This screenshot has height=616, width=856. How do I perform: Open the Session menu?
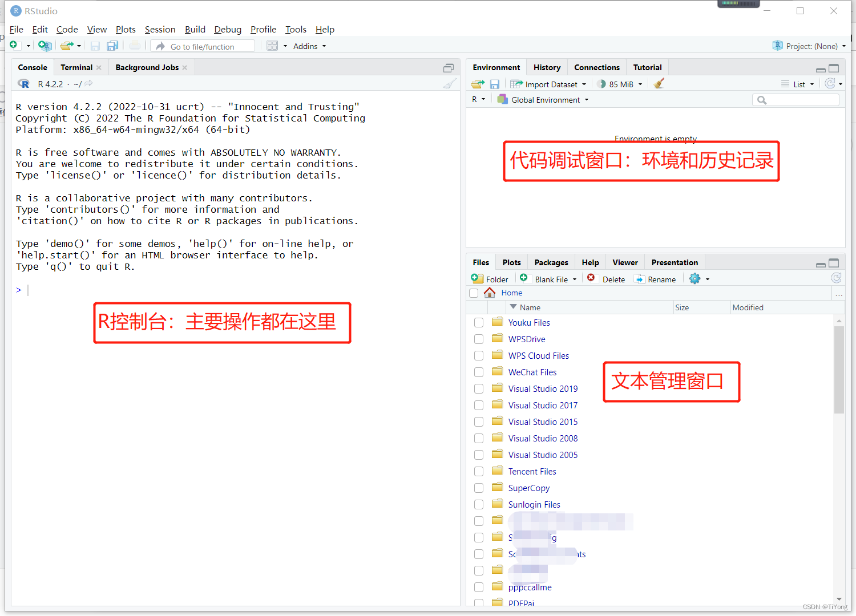160,30
